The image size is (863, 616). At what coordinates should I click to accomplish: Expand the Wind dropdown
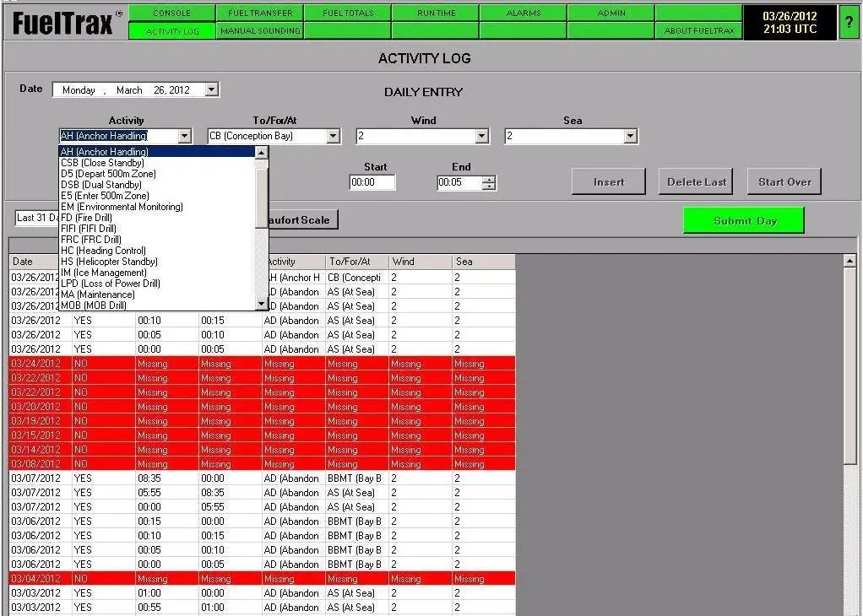482,136
